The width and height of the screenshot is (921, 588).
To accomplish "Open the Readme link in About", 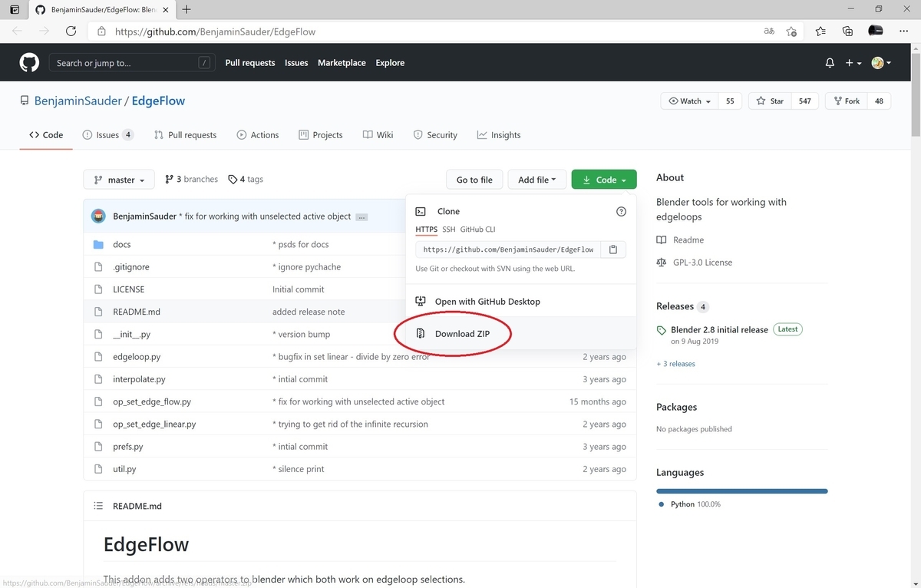I will 681,240.
